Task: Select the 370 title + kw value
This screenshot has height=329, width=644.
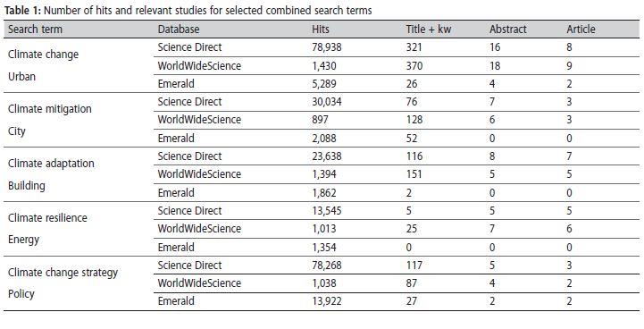Action: pyautogui.click(x=414, y=66)
